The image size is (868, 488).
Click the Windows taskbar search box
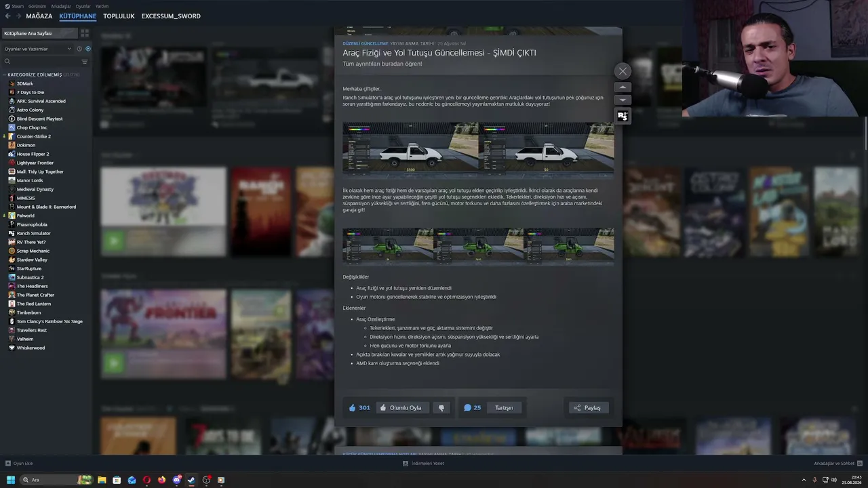(57, 480)
